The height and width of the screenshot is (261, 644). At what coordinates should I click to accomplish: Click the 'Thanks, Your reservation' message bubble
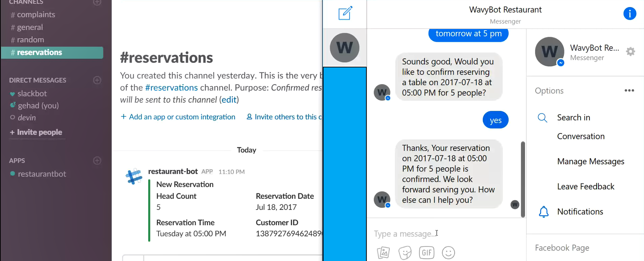449,174
